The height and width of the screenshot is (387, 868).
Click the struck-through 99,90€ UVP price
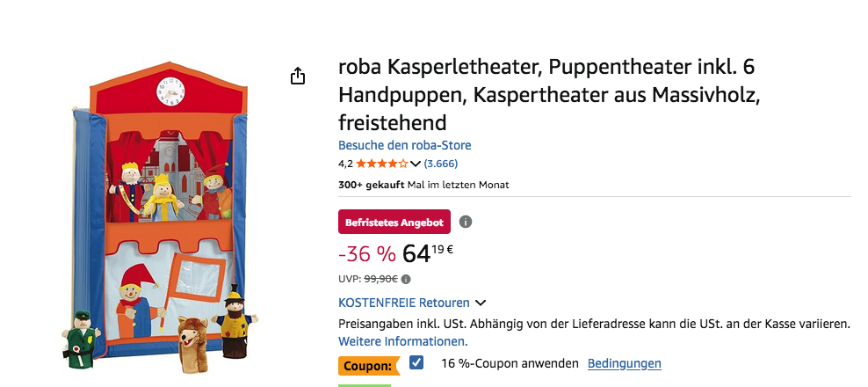pos(381,279)
